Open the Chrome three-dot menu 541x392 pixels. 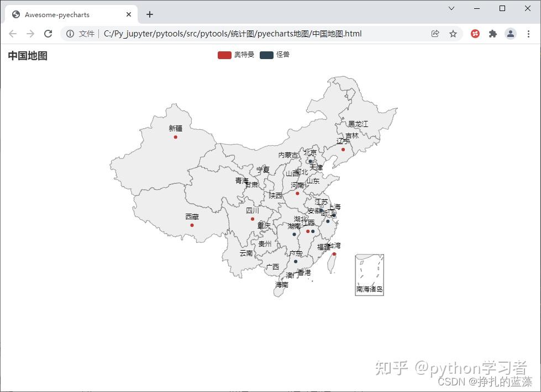529,34
